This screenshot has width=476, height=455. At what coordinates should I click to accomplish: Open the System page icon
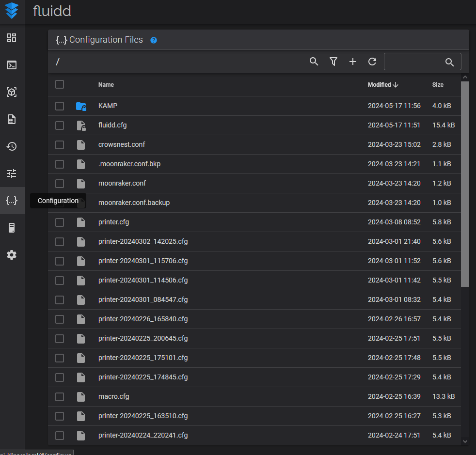pos(12,228)
